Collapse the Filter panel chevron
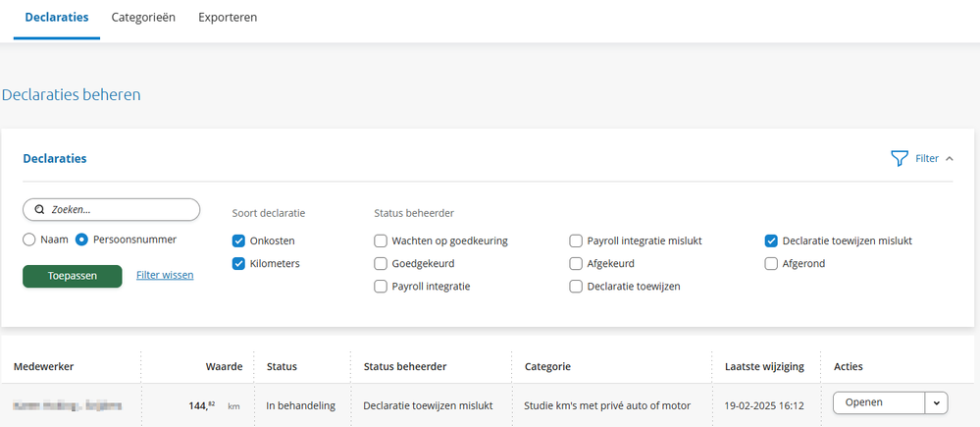 pyautogui.click(x=950, y=158)
